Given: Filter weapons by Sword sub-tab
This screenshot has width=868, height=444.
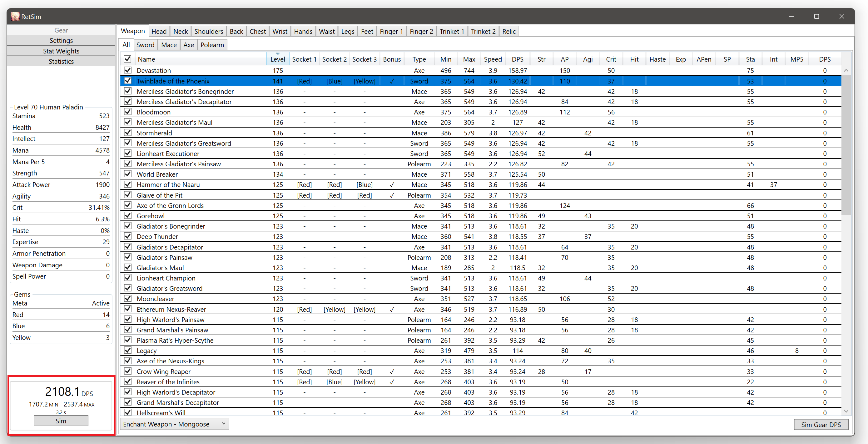Looking at the screenshot, I should pos(145,45).
